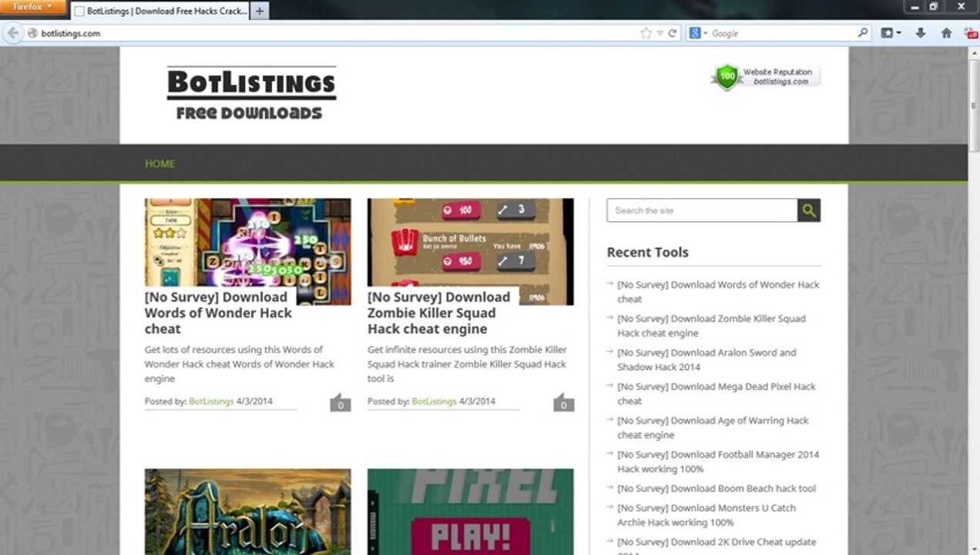Select the BotListings browser tab
Image resolution: width=980 pixels, height=555 pixels.
(160, 12)
